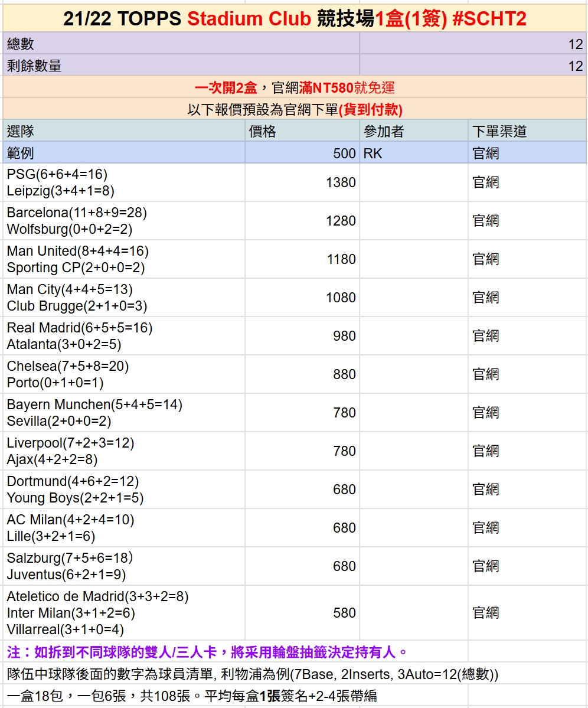Select the AC Milan / Lille cell
This screenshot has width=588, height=708.
coord(123,528)
